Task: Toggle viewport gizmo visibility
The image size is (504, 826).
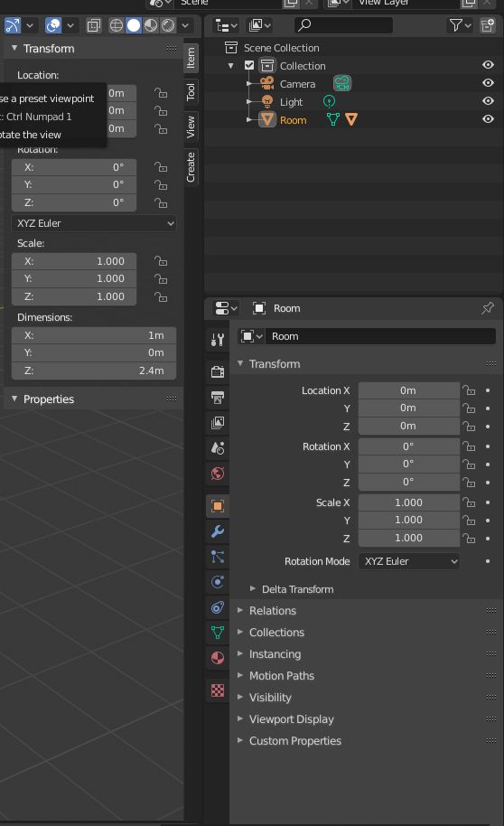Action: point(13,25)
